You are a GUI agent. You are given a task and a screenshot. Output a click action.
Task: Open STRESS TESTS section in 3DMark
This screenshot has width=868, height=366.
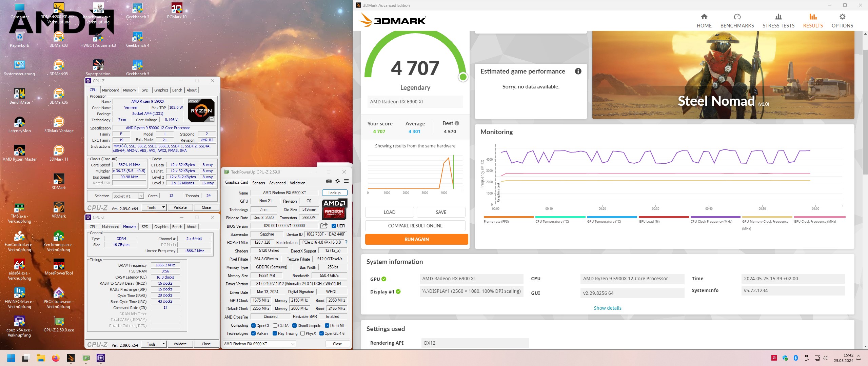pyautogui.click(x=778, y=21)
